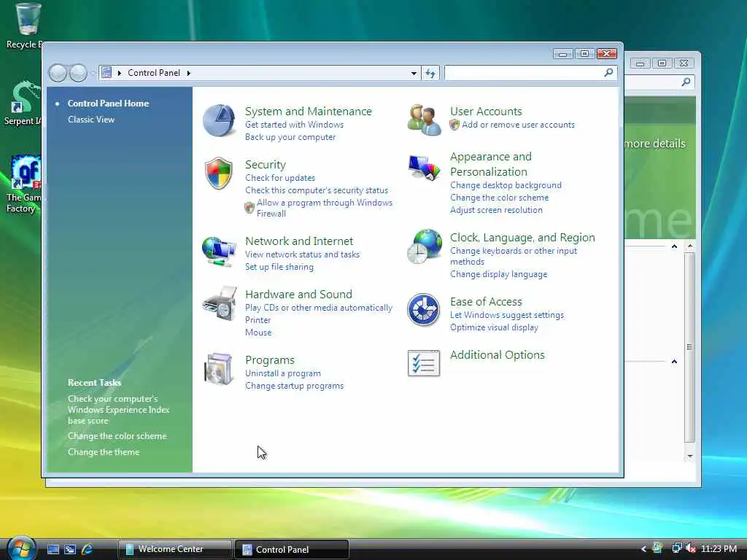Open the Network and Internet globe icon
747x560 pixels.
pyautogui.click(x=219, y=252)
